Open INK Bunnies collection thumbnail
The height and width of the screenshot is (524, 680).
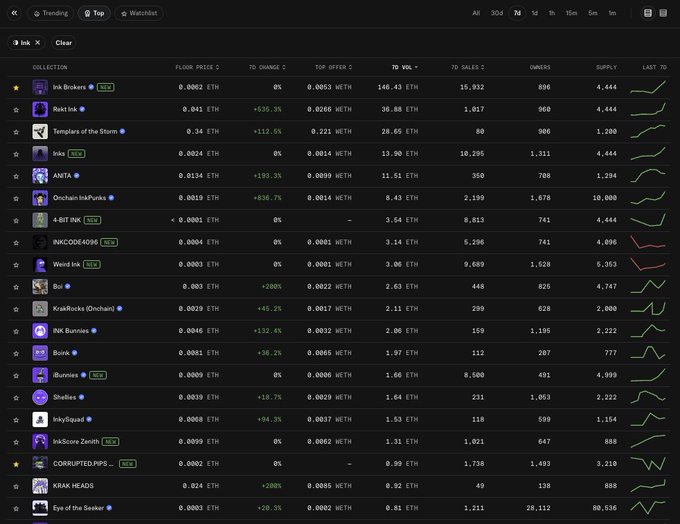(40, 331)
